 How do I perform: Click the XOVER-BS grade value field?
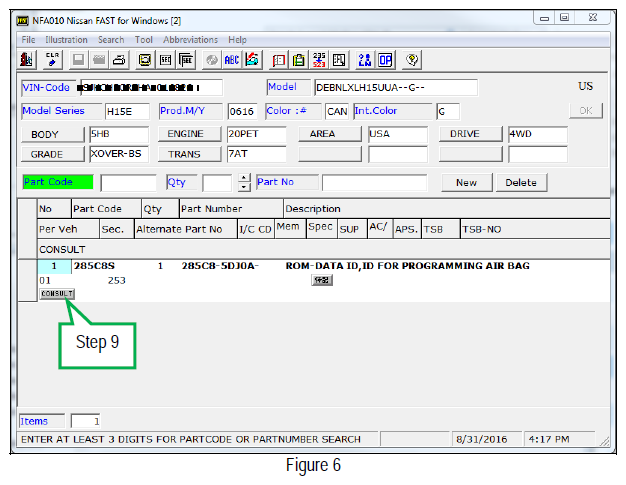click(119, 154)
